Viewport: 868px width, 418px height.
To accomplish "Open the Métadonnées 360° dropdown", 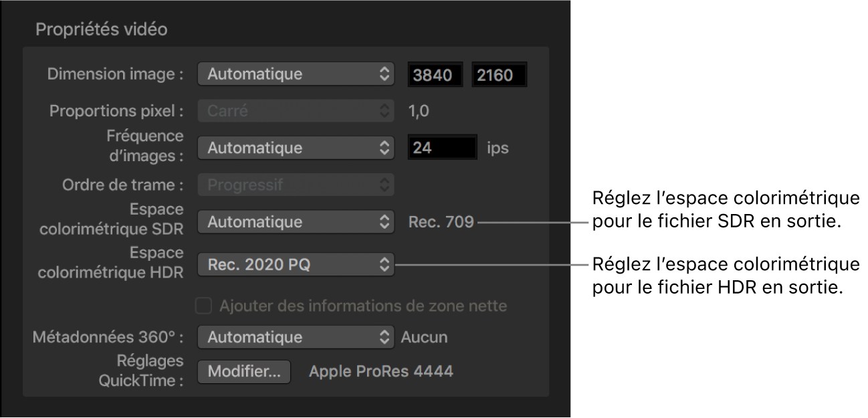I will click(296, 338).
